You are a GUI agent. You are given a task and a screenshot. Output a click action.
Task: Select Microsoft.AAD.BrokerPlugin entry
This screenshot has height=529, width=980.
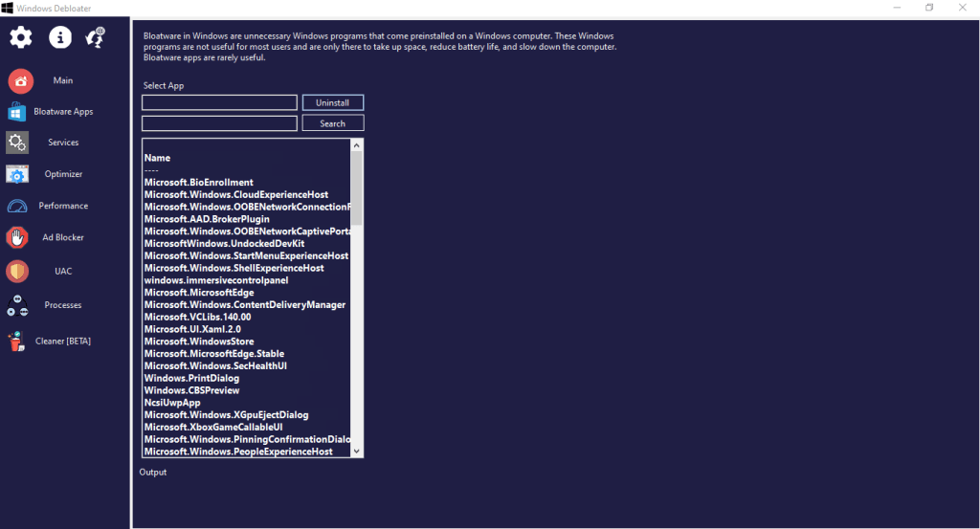[207, 219]
